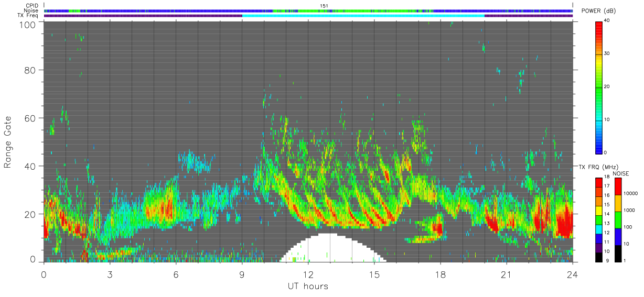Click the Noise row label at top left
The width and height of the screenshot is (644, 297).
pos(32,10)
